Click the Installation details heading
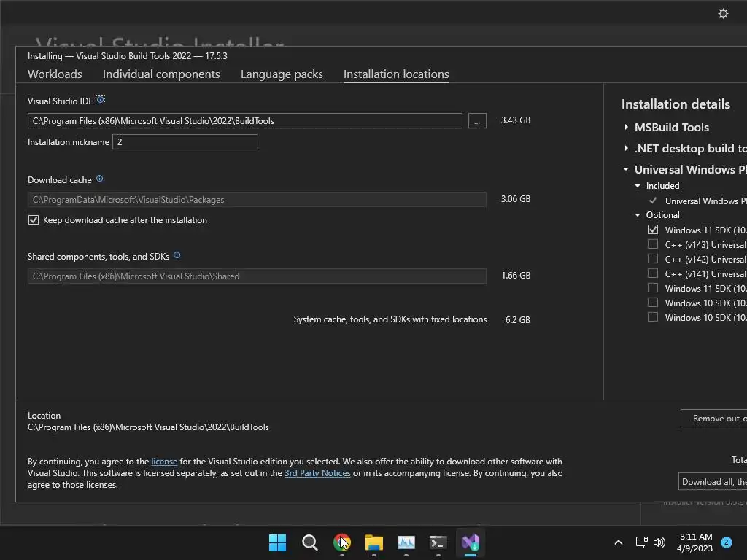Screen dimensions: 747x560 [x=676, y=104]
